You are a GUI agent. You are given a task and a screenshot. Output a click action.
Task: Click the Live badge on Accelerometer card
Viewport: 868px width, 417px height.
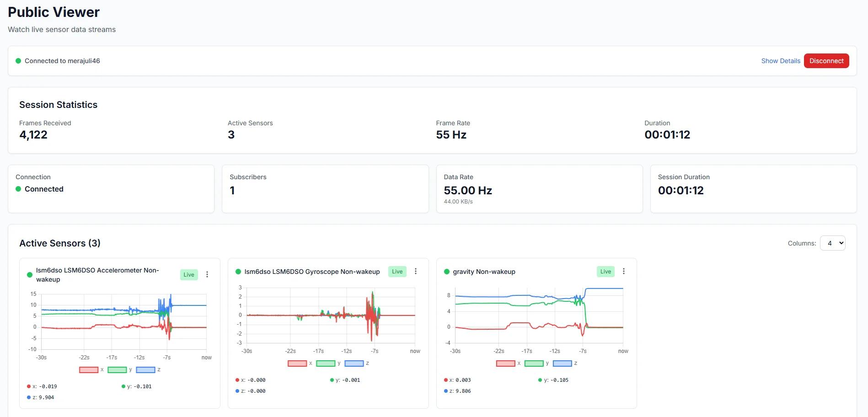(189, 274)
